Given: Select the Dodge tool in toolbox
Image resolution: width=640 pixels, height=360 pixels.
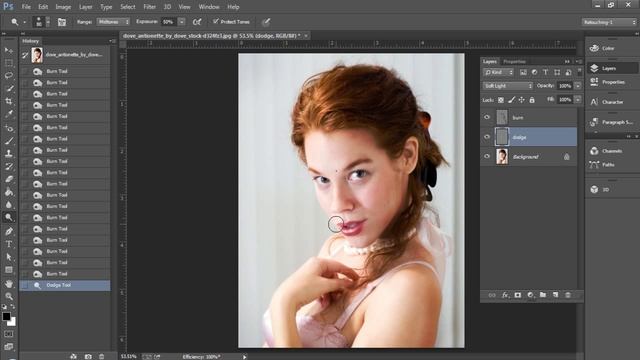Looking at the screenshot, I should coord(9,217).
